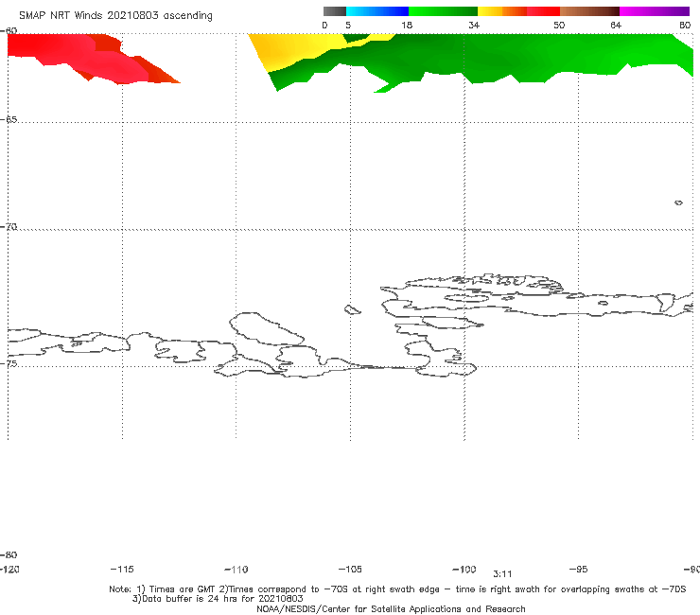Click the magenta-purple segment of the color bar

[655, 11]
